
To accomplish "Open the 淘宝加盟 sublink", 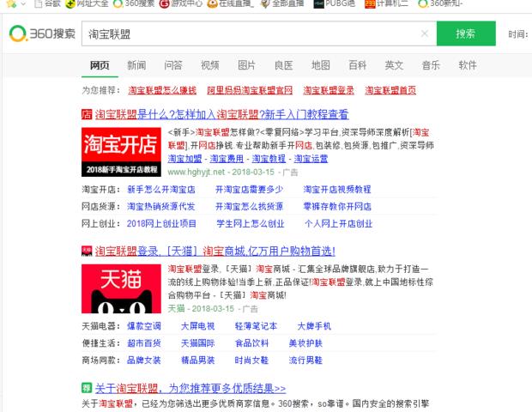I will 184,159.
